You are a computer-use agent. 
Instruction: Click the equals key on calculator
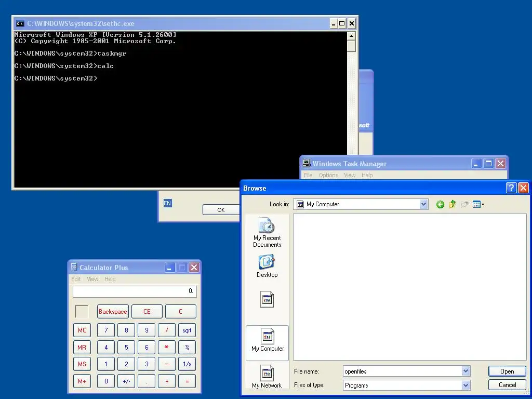pos(187,381)
